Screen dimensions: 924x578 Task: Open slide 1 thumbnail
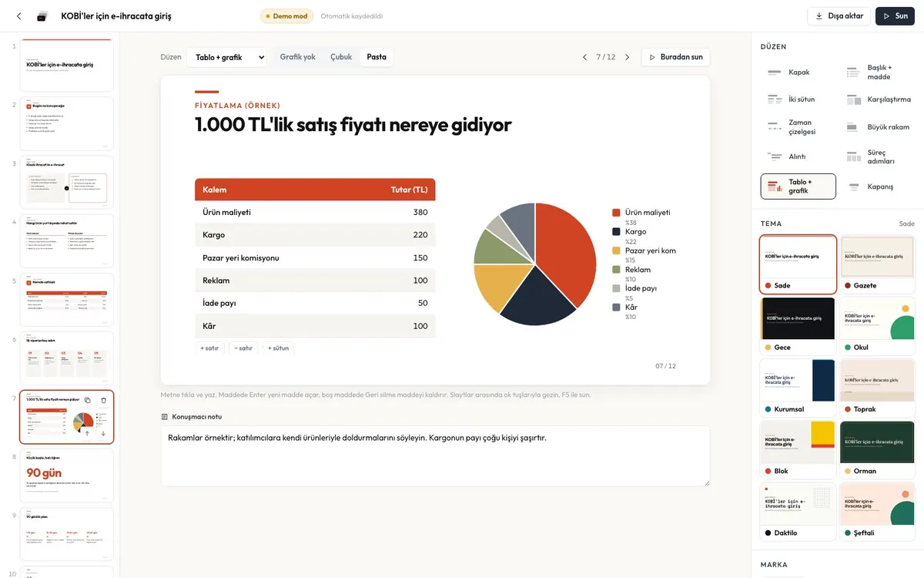point(66,66)
